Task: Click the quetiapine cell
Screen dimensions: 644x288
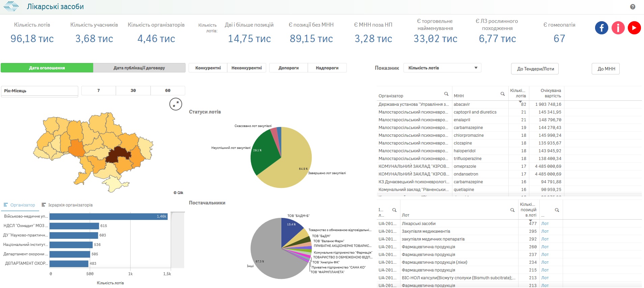Action: 480,190
